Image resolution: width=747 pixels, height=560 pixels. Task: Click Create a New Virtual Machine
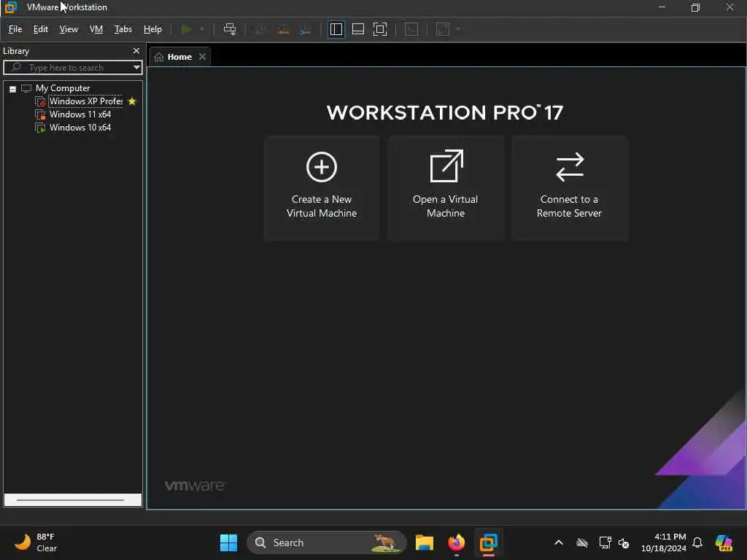(x=322, y=187)
